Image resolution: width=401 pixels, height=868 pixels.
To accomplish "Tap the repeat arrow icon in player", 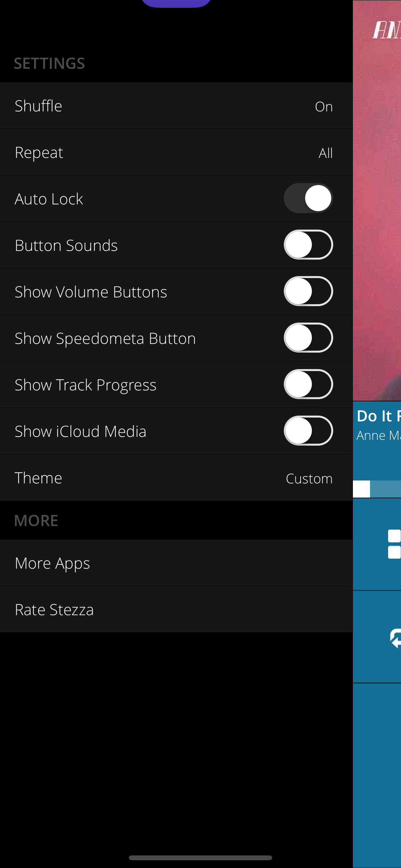I will (x=395, y=638).
